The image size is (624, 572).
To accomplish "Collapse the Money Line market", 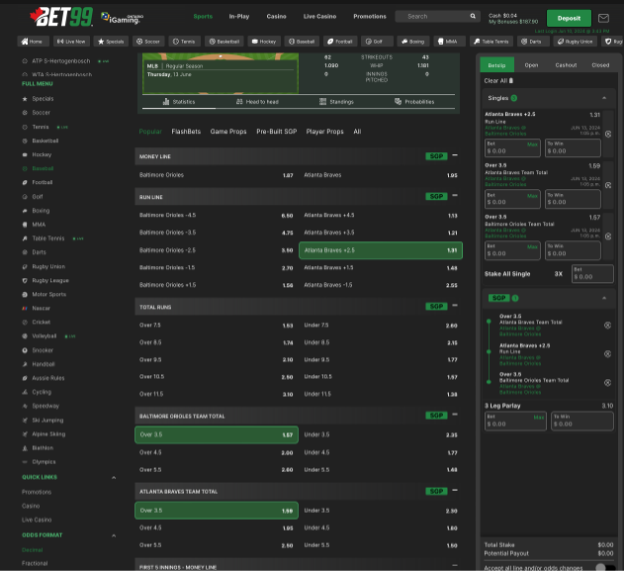I will [x=455, y=156].
